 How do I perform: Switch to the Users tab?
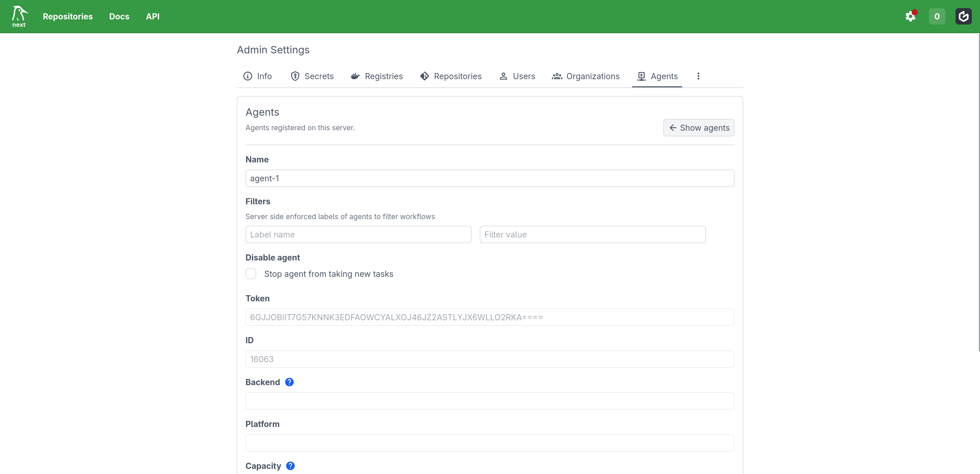pyautogui.click(x=517, y=76)
